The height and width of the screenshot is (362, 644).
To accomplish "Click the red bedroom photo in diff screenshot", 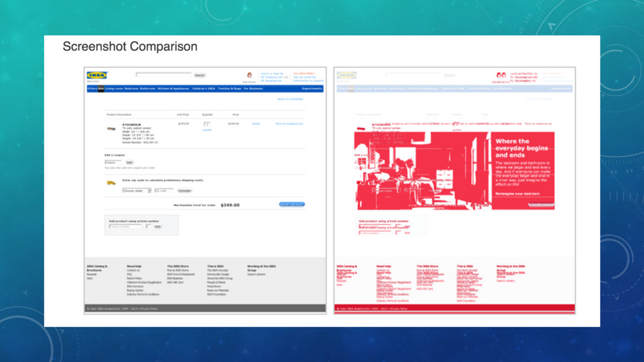I will point(422,171).
